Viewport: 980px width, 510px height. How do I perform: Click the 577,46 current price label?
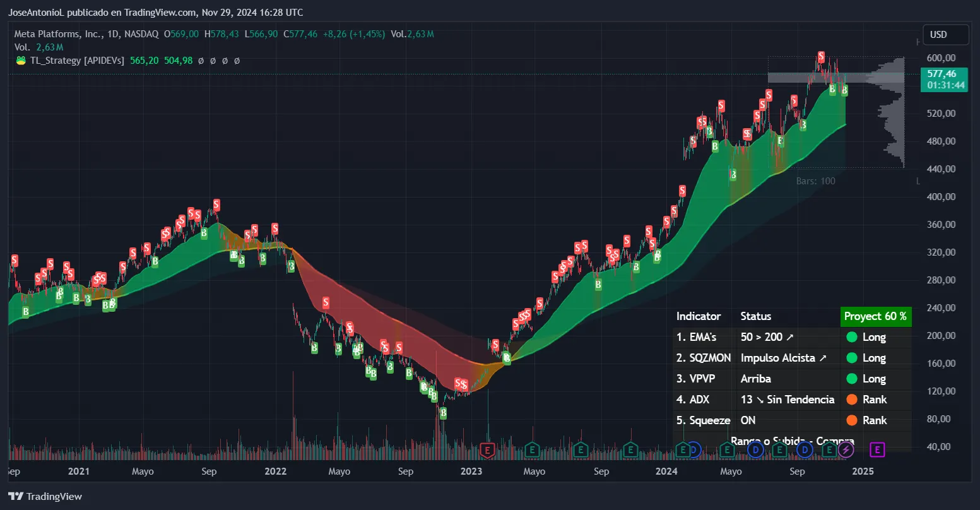pyautogui.click(x=943, y=74)
